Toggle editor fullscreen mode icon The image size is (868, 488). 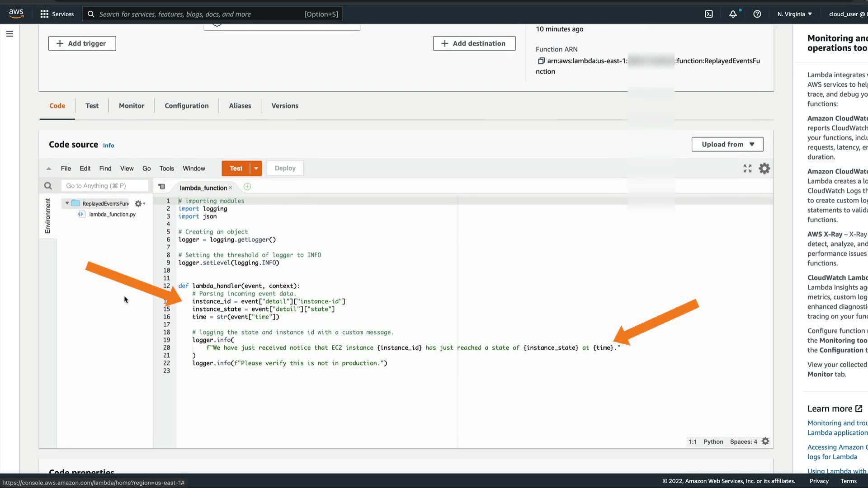tap(747, 169)
